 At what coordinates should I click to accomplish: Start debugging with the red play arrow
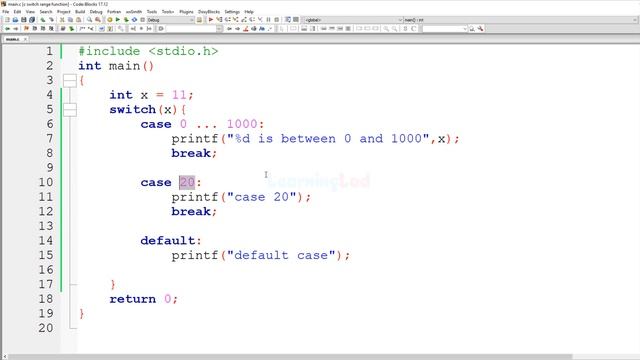(211, 20)
